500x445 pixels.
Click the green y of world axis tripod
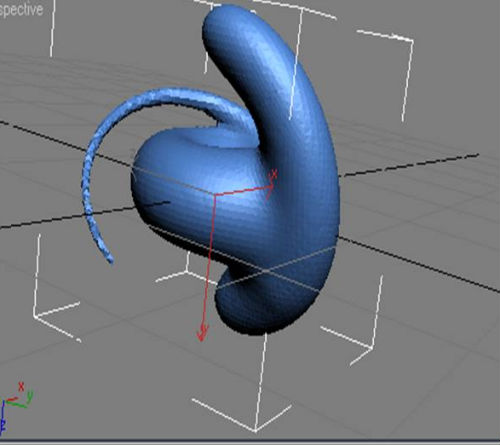[x=30, y=396]
